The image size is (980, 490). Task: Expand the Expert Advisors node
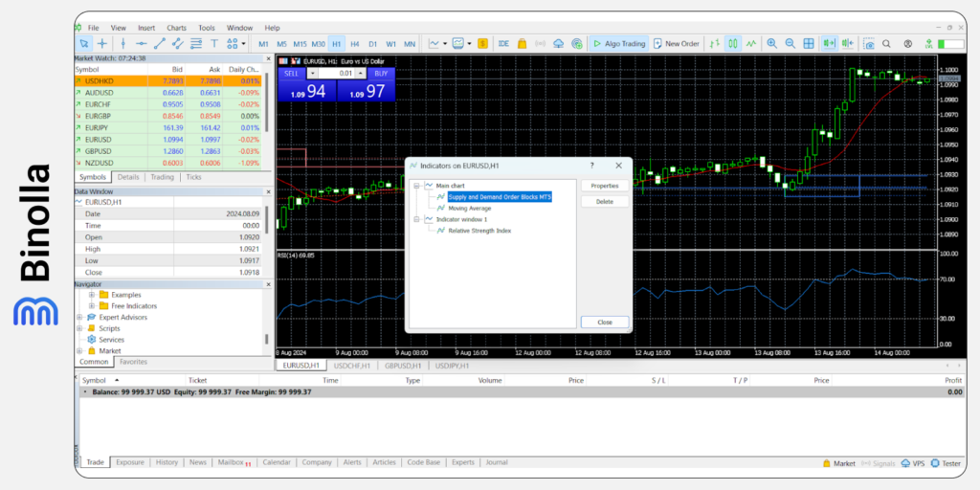[80, 317]
